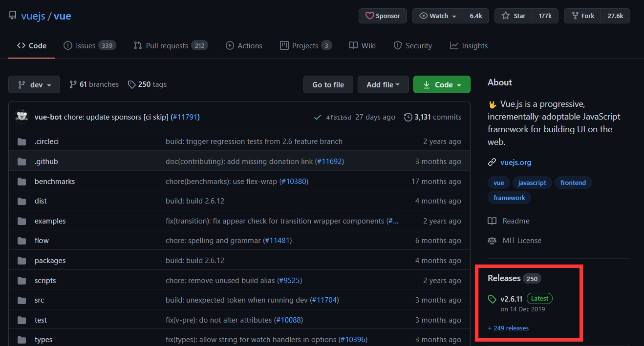
Task: Open the 6.4k watchers count
Action: [x=476, y=16]
